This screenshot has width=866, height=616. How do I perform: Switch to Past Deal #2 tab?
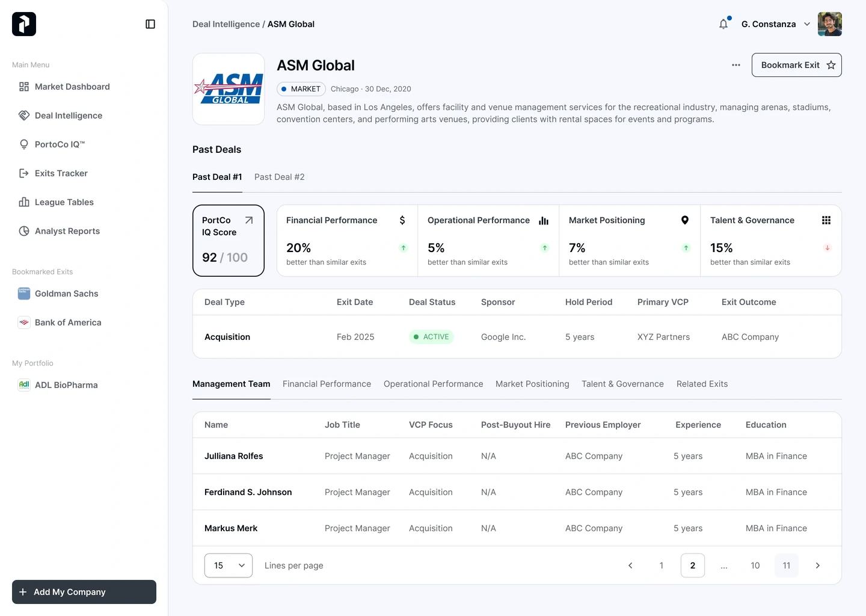click(x=280, y=177)
